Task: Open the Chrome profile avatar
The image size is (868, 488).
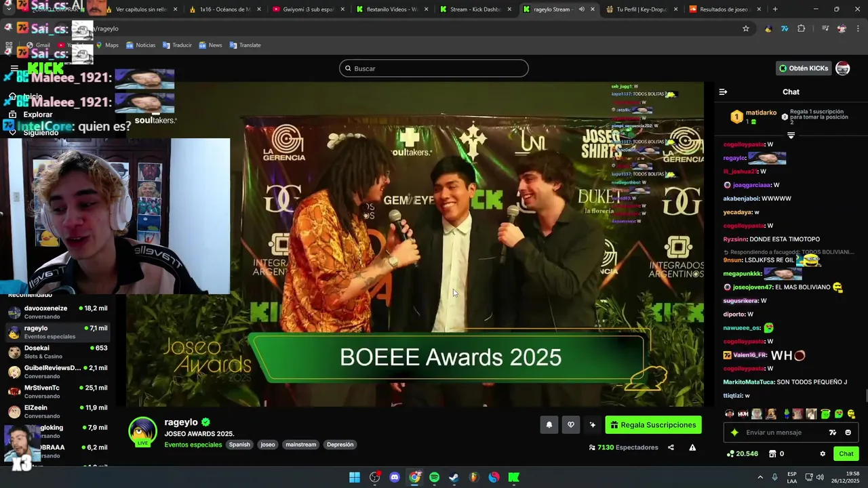Action: [842, 28]
